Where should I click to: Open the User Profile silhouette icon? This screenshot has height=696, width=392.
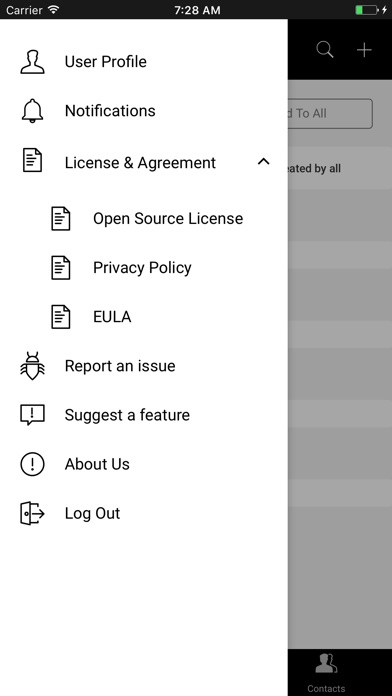32,61
